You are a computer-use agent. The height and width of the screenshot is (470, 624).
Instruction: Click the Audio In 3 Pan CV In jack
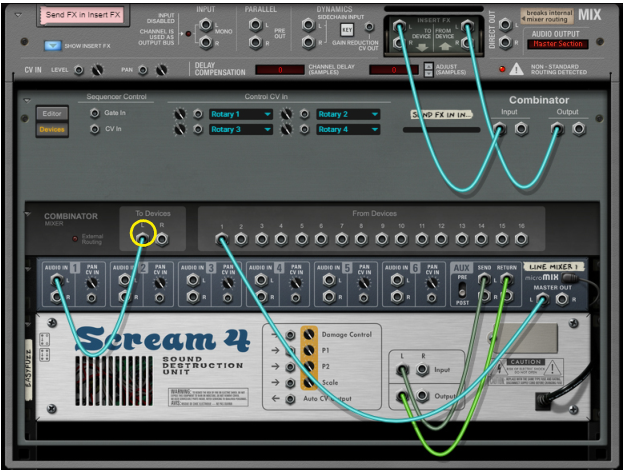pos(228,298)
